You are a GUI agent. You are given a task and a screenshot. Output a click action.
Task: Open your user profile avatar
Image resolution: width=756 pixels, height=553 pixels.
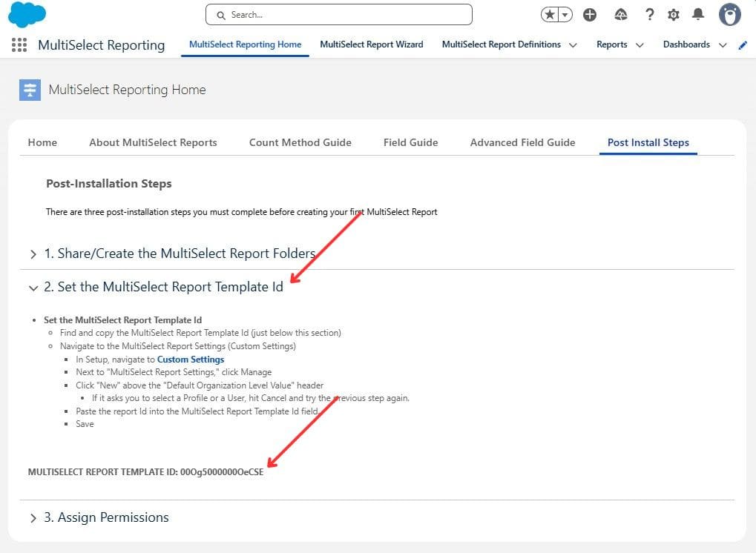coord(729,14)
